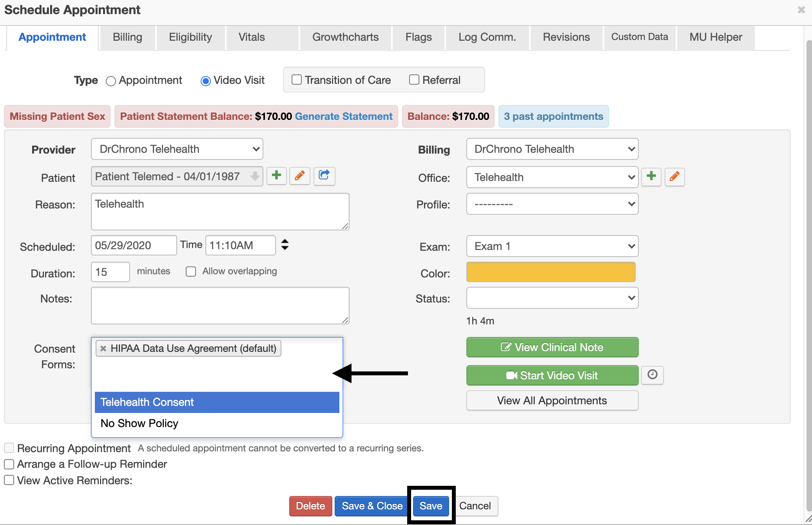Viewport: 812px width, 525px height.
Task: Edit office with the pencil icon
Action: click(x=674, y=177)
